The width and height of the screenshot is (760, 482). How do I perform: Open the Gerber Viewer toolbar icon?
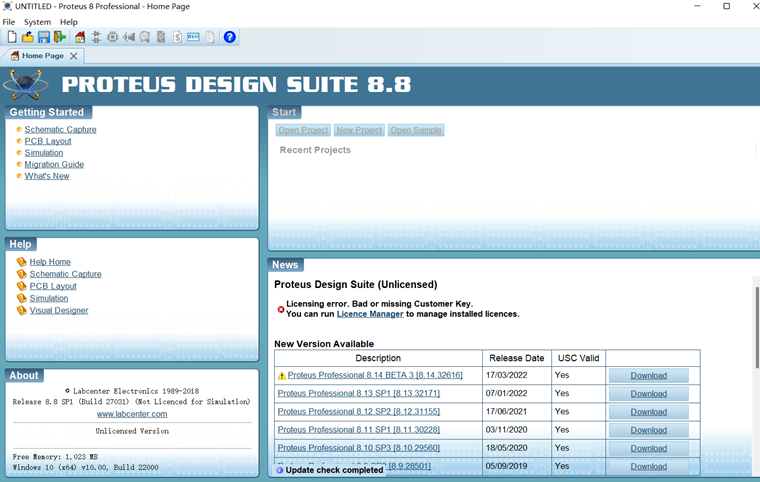[144, 37]
